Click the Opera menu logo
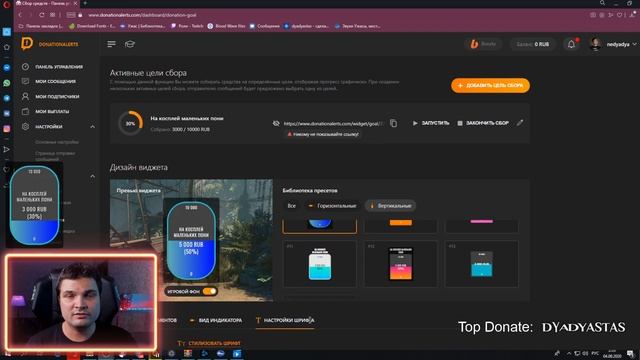This screenshot has width=640, height=360. tap(6, 4)
